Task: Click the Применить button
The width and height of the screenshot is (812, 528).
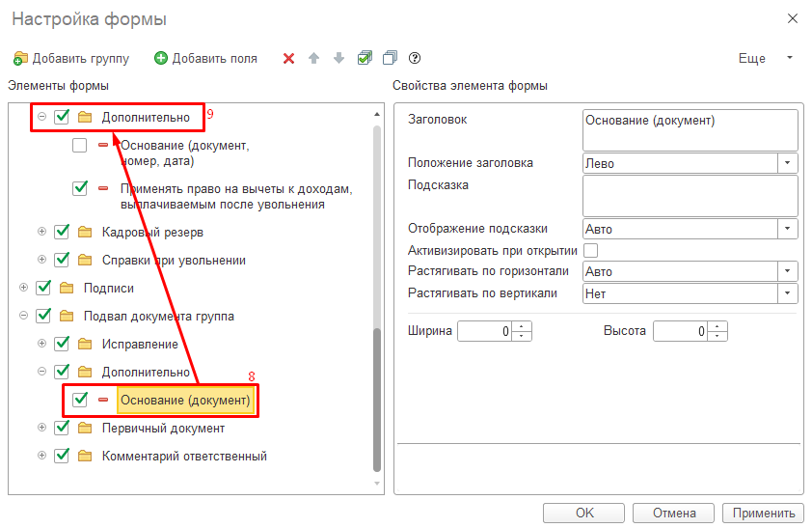Action: tap(764, 513)
